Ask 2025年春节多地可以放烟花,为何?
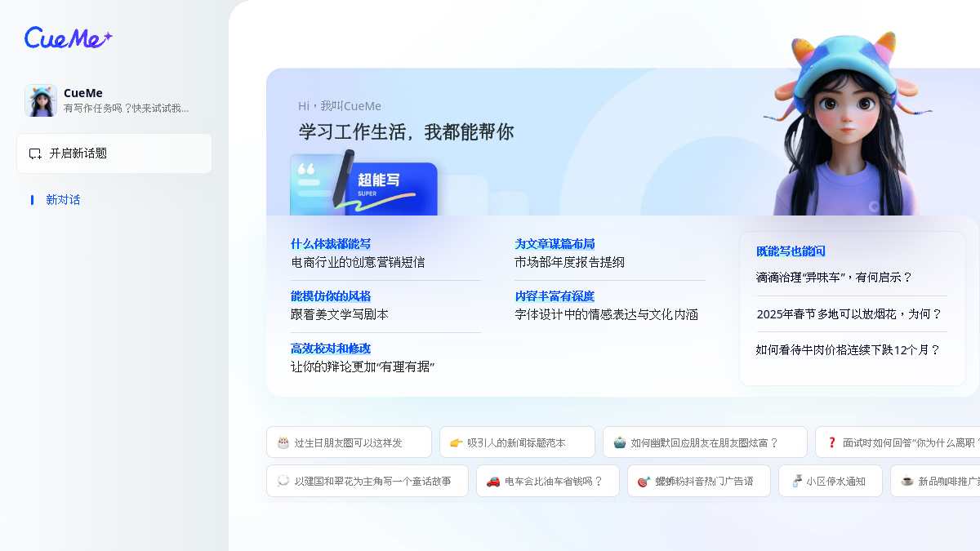The image size is (980, 551). coord(849,314)
